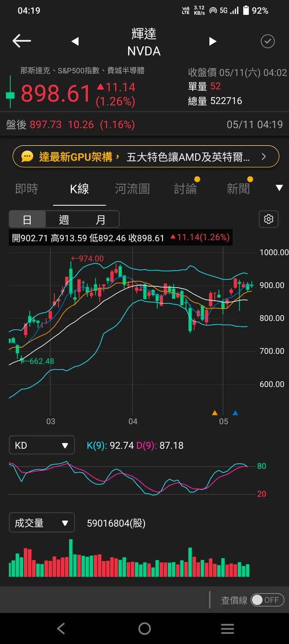The width and height of the screenshot is (289, 644).
Task: Open the 討論 tab
Action: click(186, 189)
